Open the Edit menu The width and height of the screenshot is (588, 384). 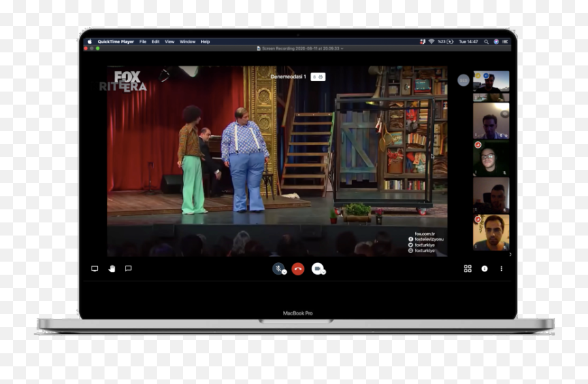click(x=155, y=42)
